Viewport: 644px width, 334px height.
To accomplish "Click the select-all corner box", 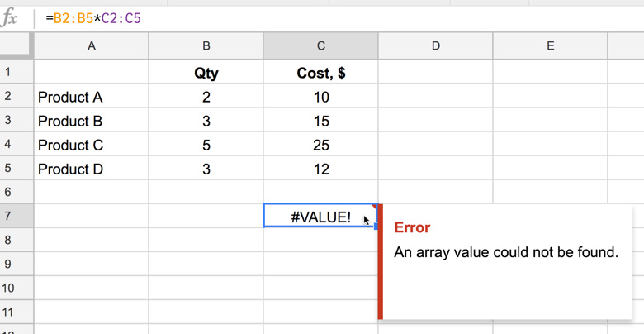I will [x=17, y=46].
